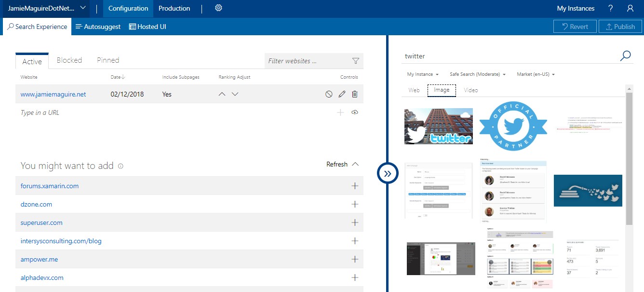Sort by the Date column header
This screenshot has width=644, height=292.
(x=118, y=77)
